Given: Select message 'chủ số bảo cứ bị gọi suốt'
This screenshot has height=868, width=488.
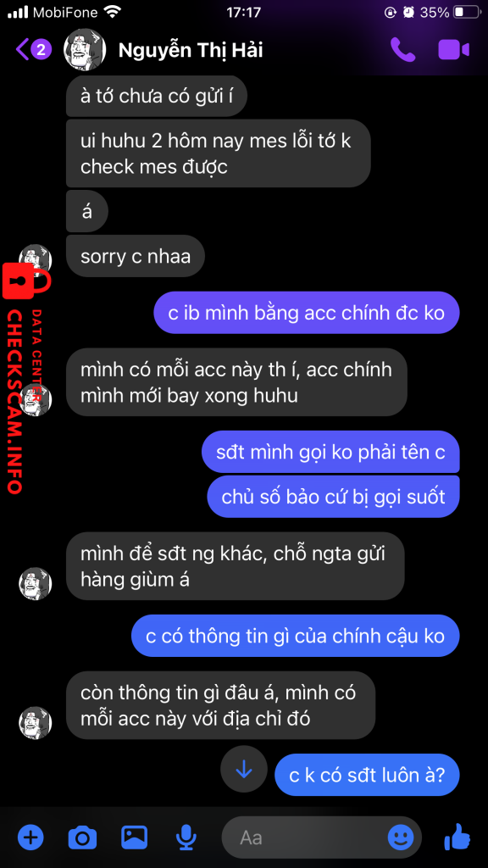Looking at the screenshot, I should [333, 497].
